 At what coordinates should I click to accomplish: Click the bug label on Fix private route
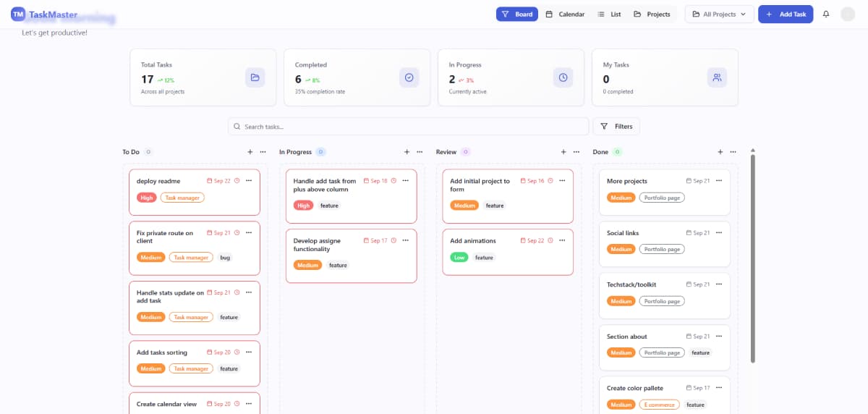click(225, 257)
